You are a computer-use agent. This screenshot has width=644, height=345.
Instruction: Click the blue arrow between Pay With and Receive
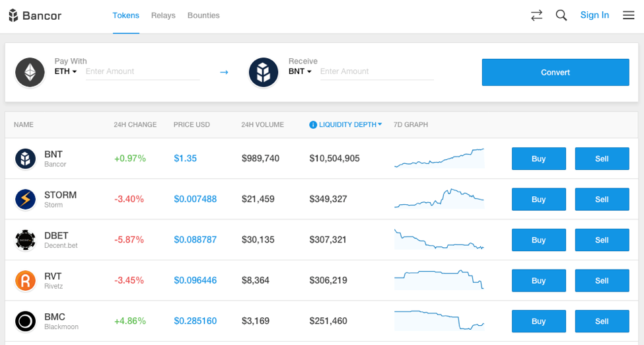(224, 73)
